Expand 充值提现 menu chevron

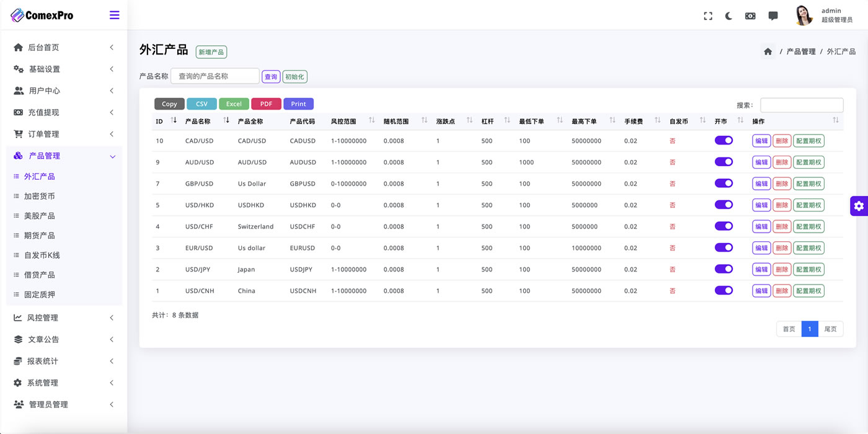(x=112, y=112)
